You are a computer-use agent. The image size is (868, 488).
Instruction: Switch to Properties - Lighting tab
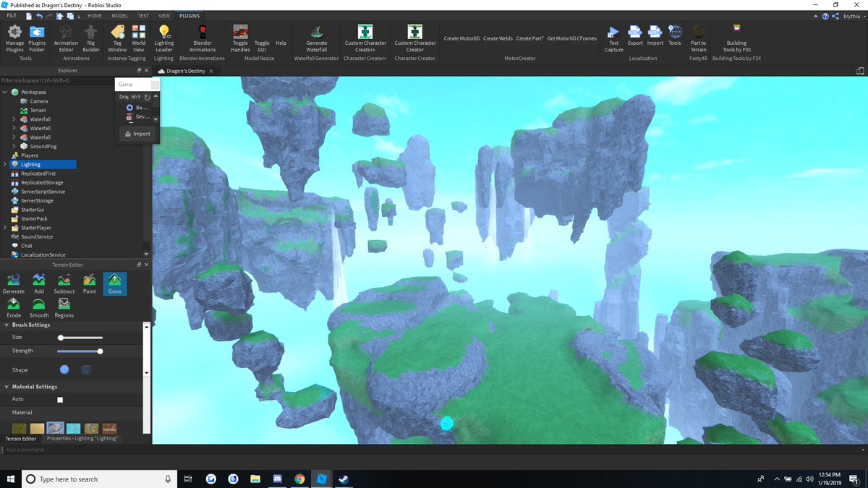[82, 439]
